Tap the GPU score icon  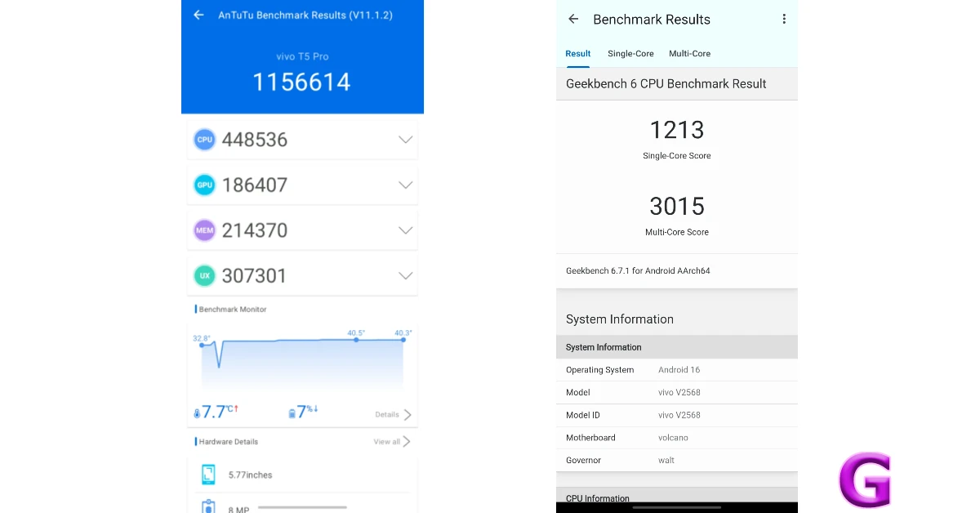[x=205, y=185]
